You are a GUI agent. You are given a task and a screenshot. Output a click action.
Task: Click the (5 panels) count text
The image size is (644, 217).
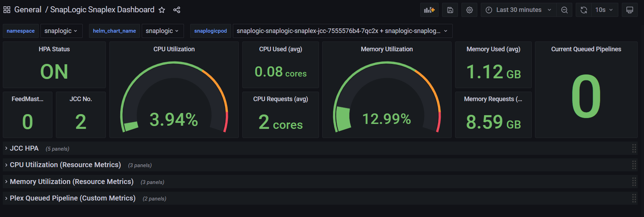point(57,149)
